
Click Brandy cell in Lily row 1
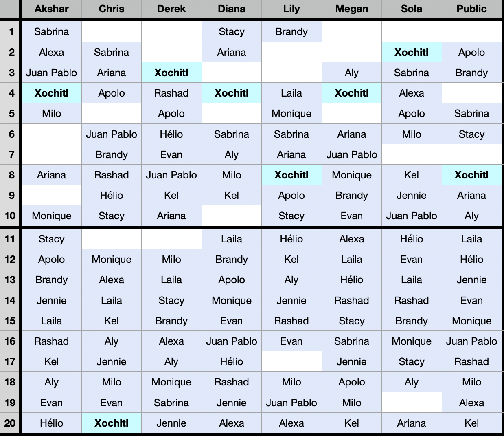click(291, 31)
